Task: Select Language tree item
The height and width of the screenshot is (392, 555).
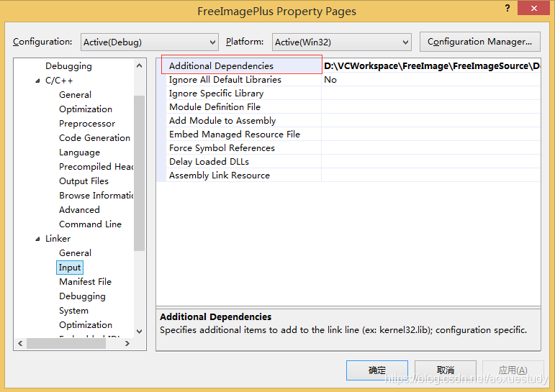Action: (x=80, y=152)
